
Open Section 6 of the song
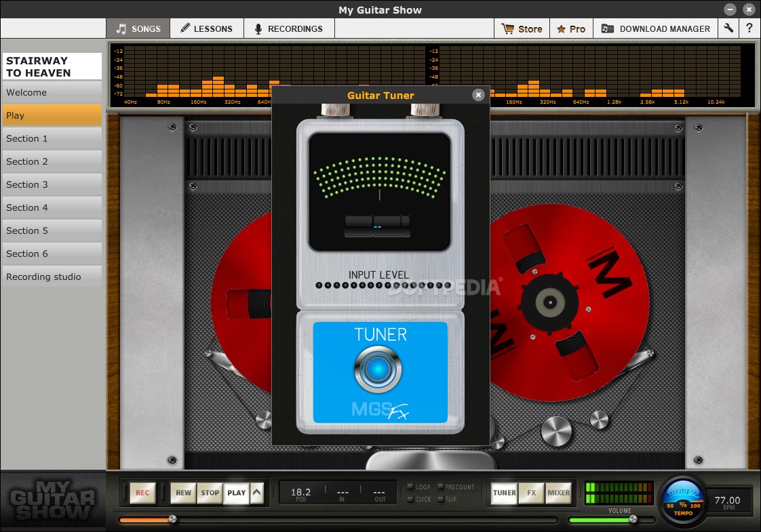pyautogui.click(x=52, y=253)
